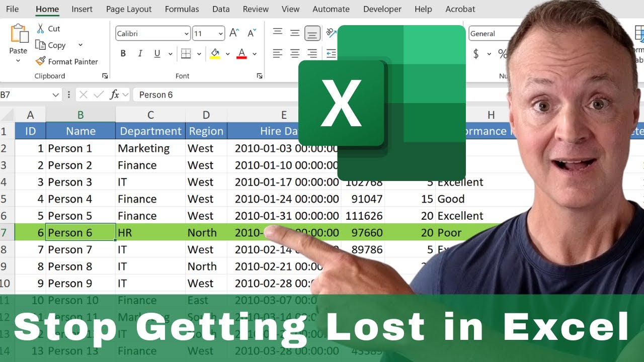Apply the yellow Fill Color bucket
This screenshot has height=362, width=644.
pos(215,54)
